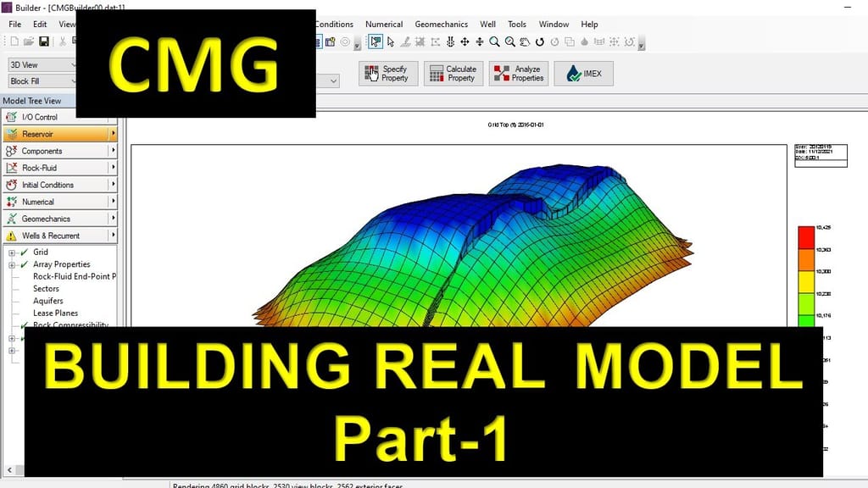The height and width of the screenshot is (488, 868).
Task: Open the 3D View dropdown
Action: 42,64
